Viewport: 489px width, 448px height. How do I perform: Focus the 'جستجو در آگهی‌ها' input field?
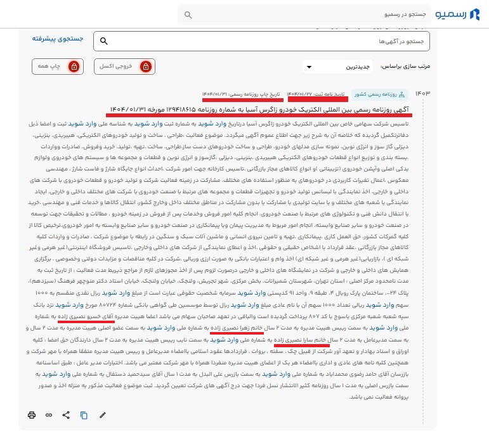click(x=261, y=41)
